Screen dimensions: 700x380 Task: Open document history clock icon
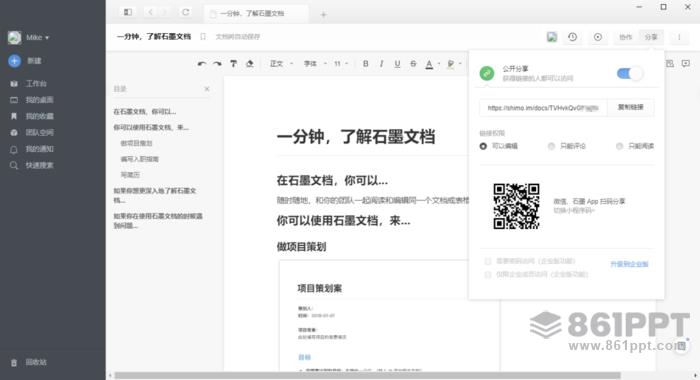[572, 37]
